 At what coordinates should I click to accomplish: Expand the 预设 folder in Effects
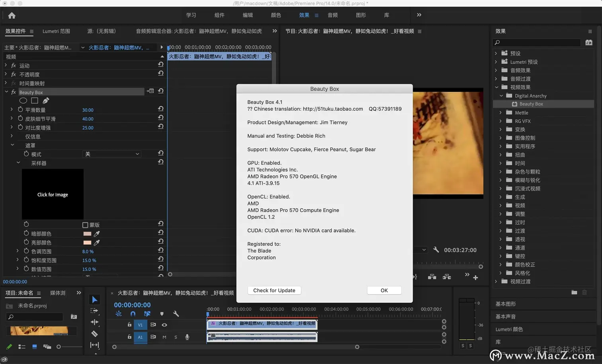click(496, 53)
